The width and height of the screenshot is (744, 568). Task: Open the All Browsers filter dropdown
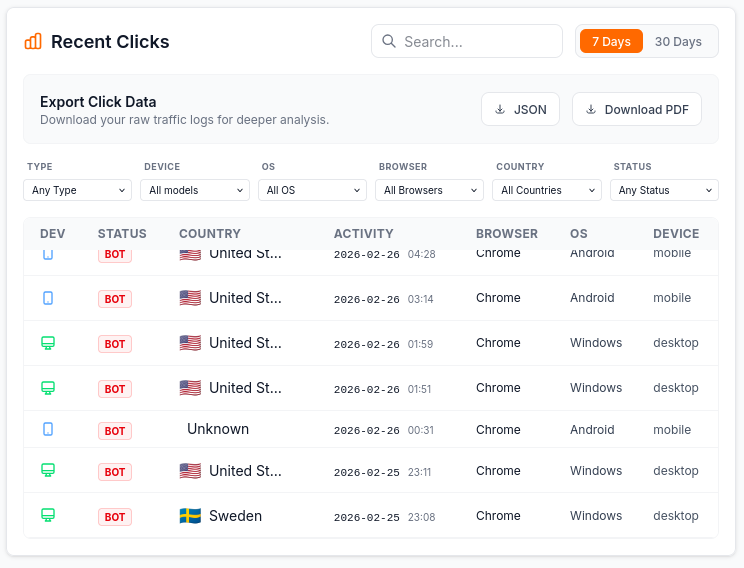[430, 190]
